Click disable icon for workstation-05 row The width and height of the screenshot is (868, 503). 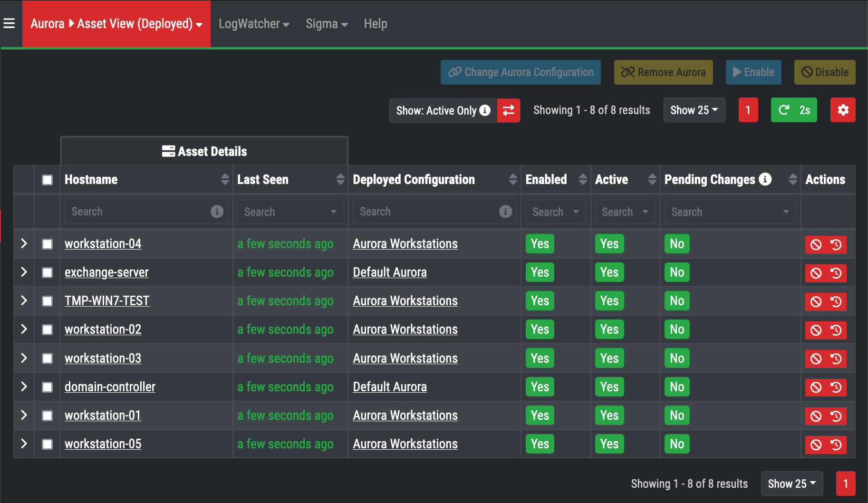pos(816,445)
